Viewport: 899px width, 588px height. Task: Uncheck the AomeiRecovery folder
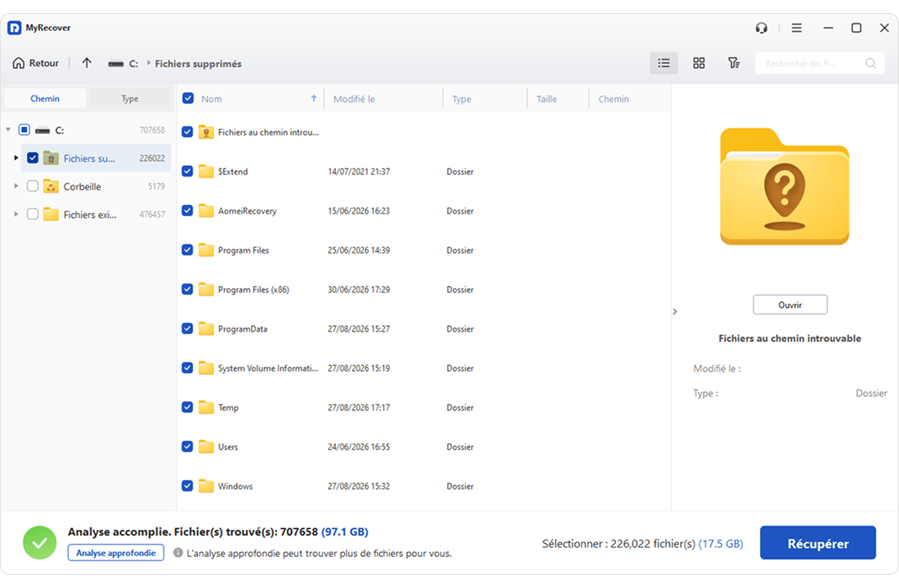[187, 211]
